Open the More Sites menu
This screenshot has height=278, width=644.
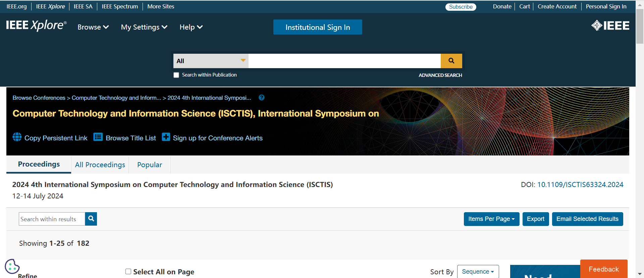click(161, 6)
